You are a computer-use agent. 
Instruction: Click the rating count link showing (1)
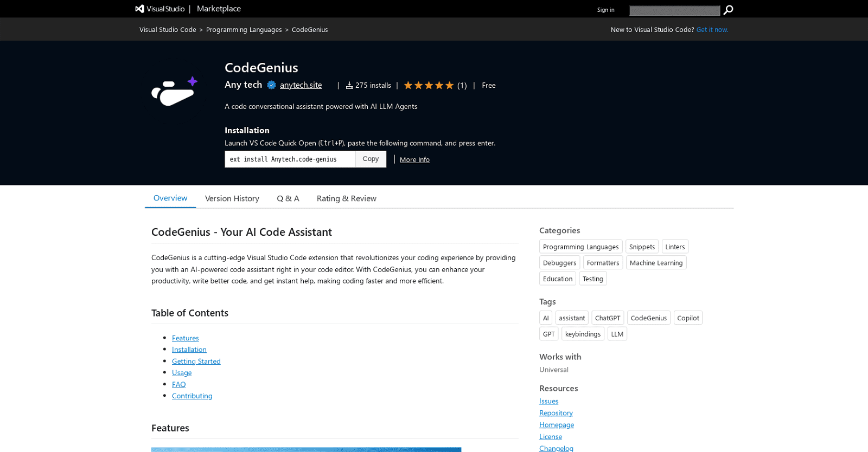tap(462, 85)
